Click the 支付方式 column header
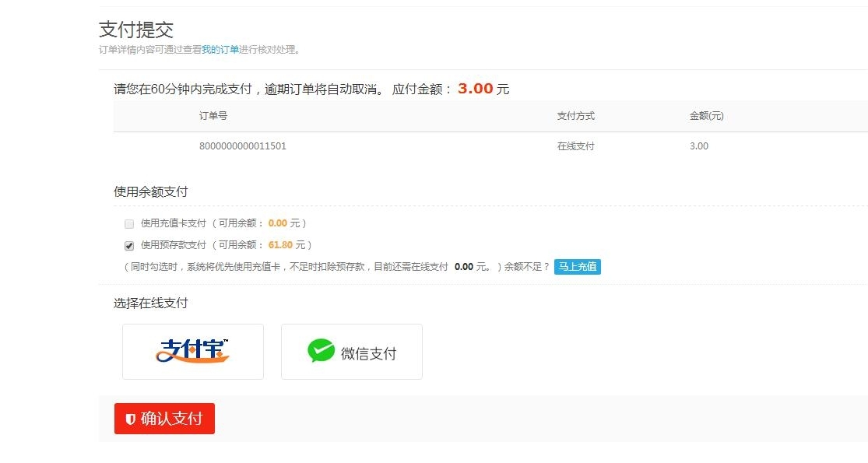The height and width of the screenshot is (463, 868). (x=576, y=116)
